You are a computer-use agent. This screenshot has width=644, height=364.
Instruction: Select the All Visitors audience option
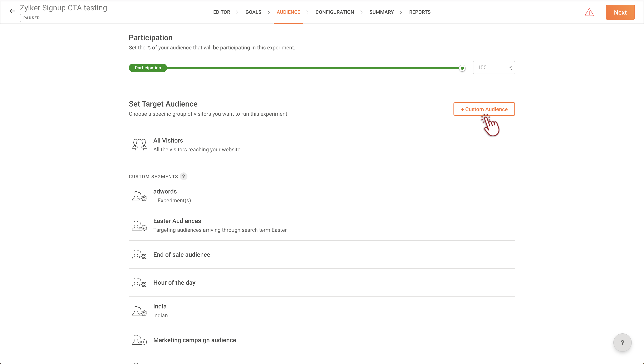coord(168,140)
